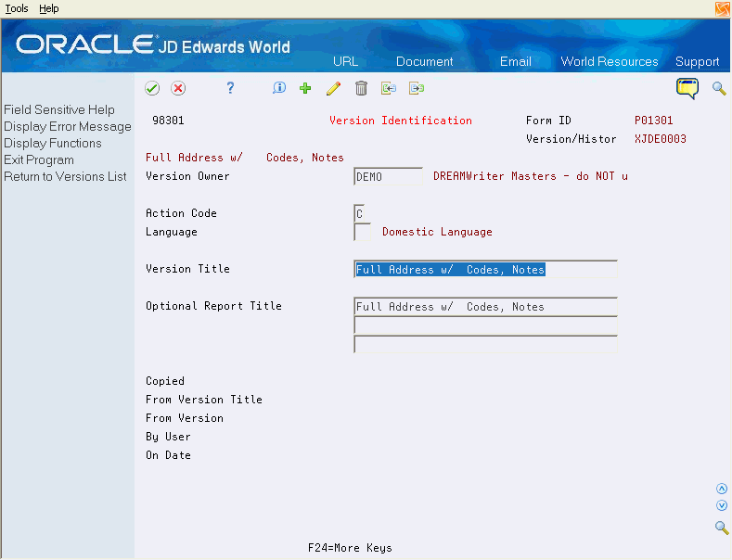Open the Help menu

pos(49,8)
